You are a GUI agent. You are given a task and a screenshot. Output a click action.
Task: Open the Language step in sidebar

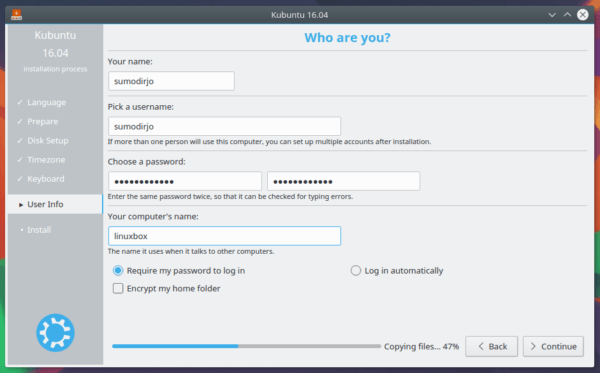(x=47, y=103)
